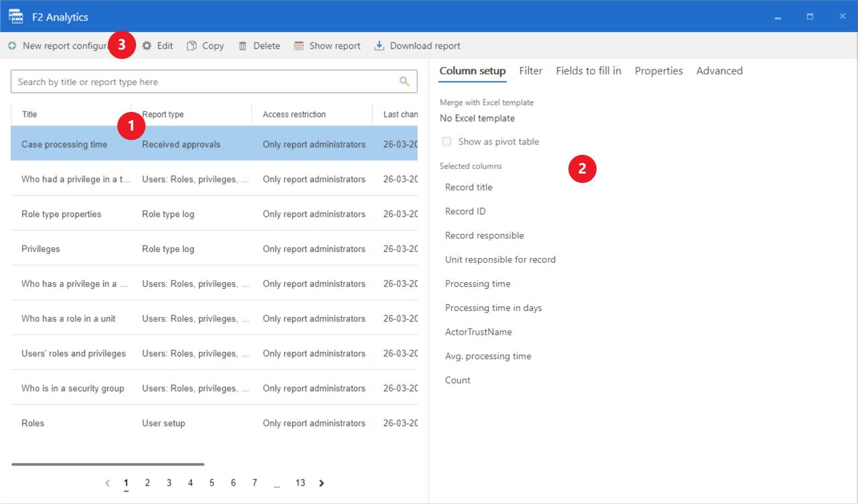
Task: Open Show report table icon
Action: click(x=299, y=46)
